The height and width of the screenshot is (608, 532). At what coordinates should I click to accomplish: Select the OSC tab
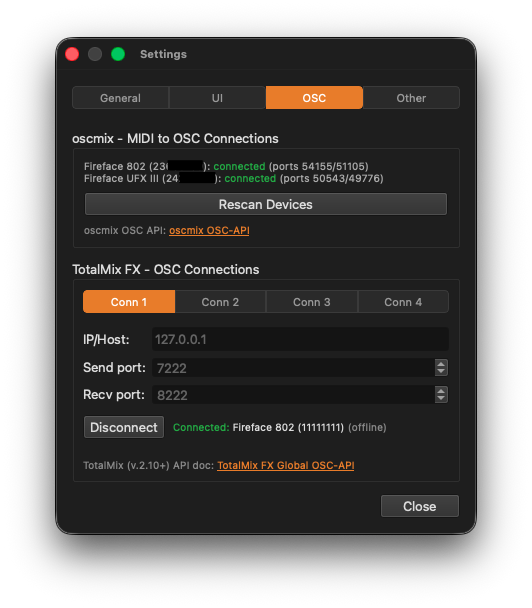click(314, 98)
